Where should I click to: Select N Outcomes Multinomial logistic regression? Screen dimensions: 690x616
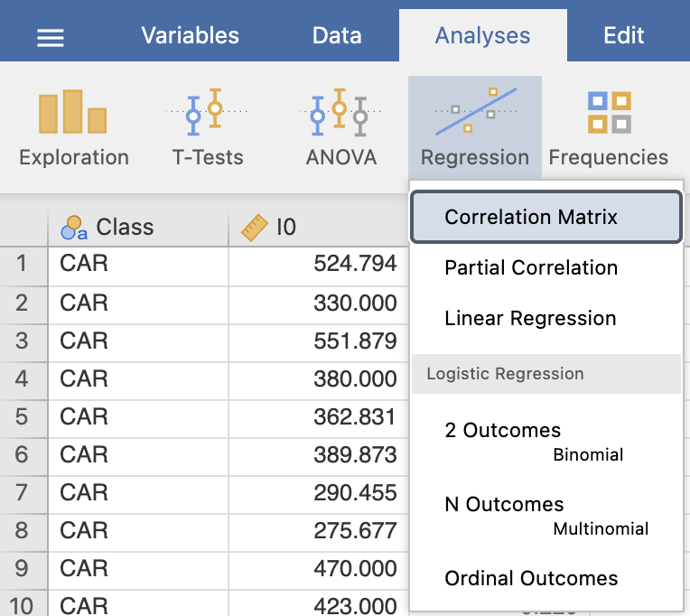point(546,516)
